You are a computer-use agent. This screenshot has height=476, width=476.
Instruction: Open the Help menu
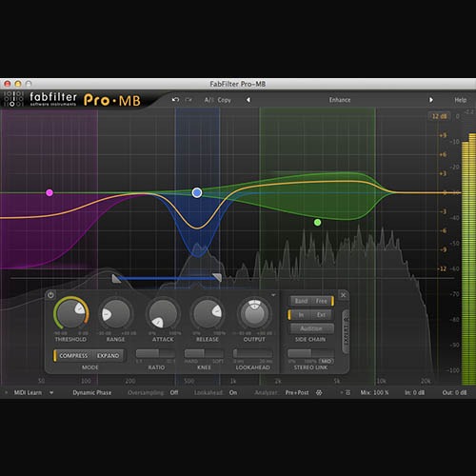click(460, 100)
